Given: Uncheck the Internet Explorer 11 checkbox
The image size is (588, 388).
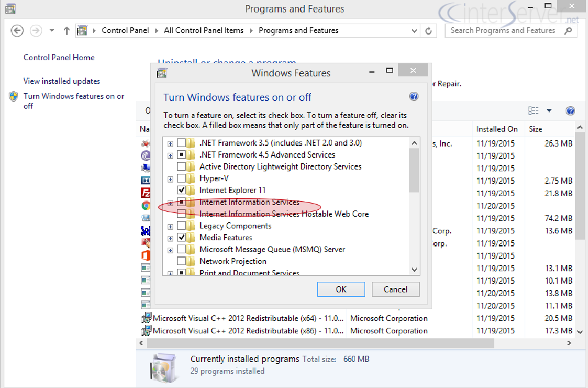Looking at the screenshot, I should click(x=181, y=190).
